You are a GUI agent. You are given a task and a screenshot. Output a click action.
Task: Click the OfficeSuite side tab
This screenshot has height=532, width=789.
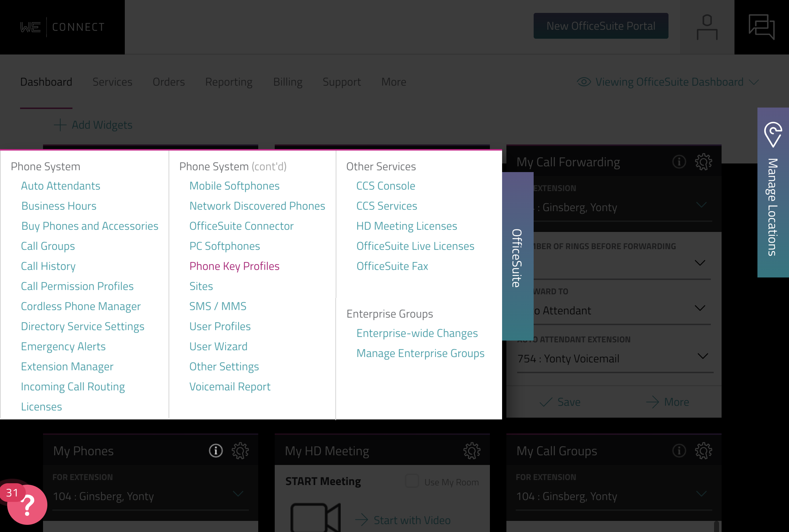518,257
